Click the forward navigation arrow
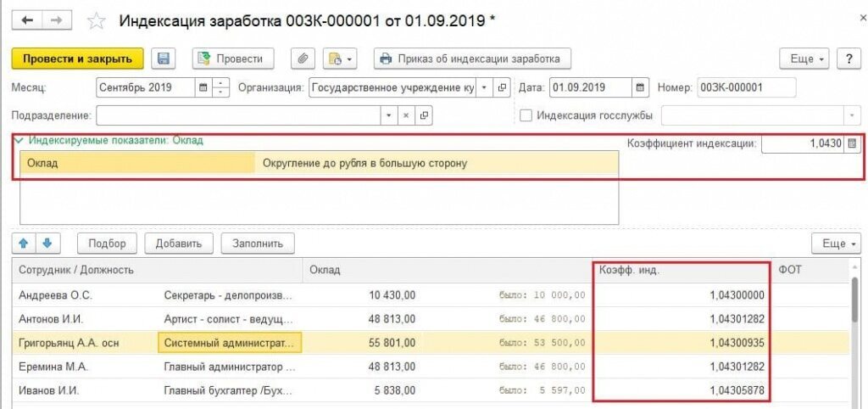Image resolution: width=868 pixels, height=409 pixels. 56,20
